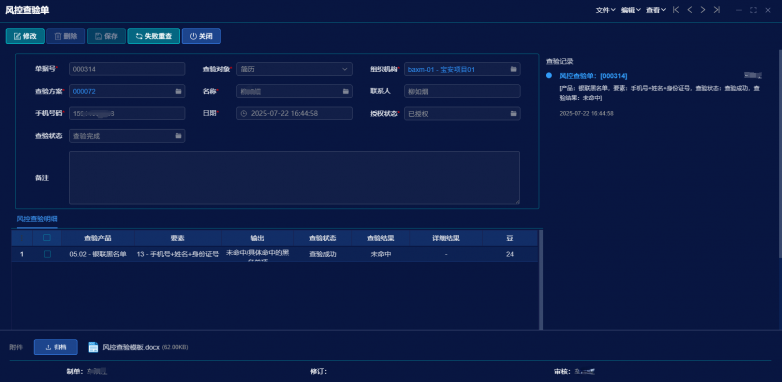Go to previous record arrow
Image resolution: width=782 pixels, height=382 pixels.
tap(689, 9)
